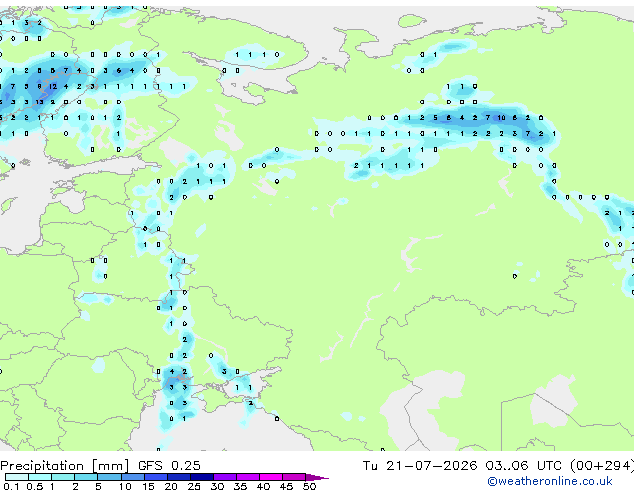Click the 20–25 mm dark blue swatch
Image resolution: width=634 pixels, height=490 pixels.
click(x=178, y=477)
